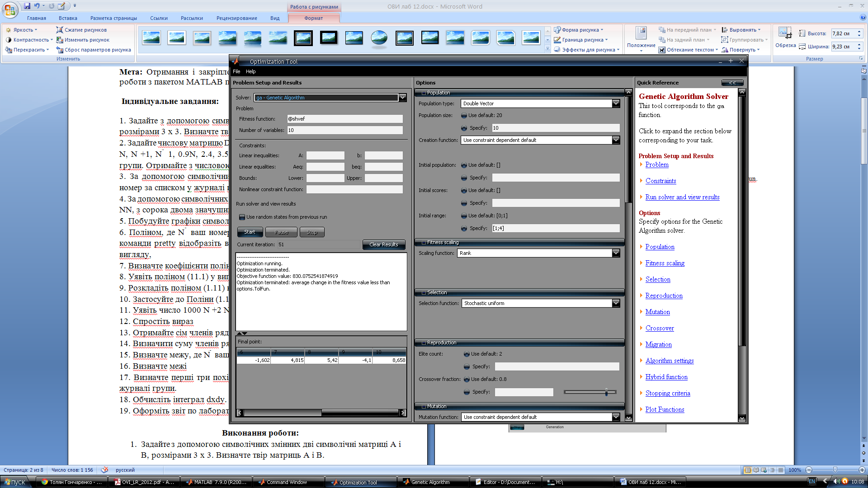
Task: Collapse the Reproduction section
Action: coord(424,343)
